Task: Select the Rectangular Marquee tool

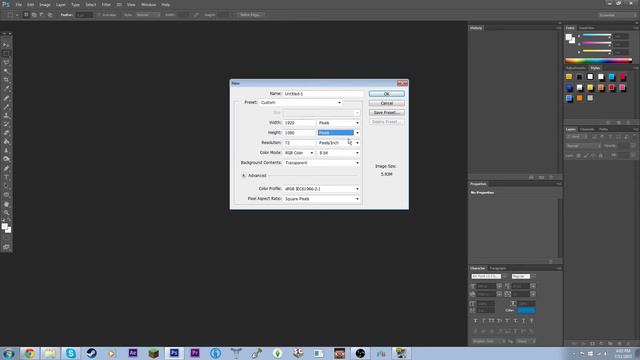Action: [x=6, y=53]
